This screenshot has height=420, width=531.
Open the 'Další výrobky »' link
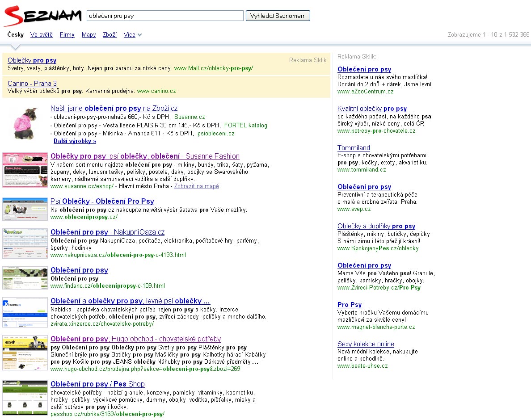tap(75, 141)
